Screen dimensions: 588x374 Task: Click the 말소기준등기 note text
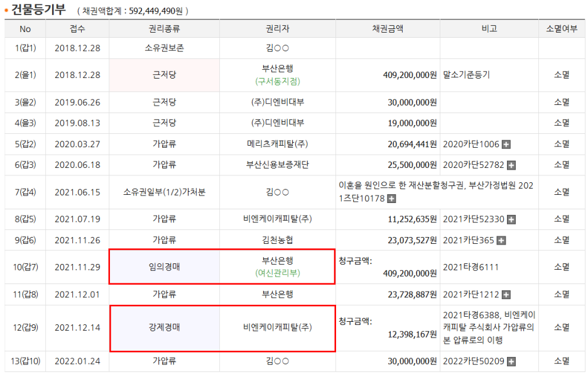(x=466, y=75)
